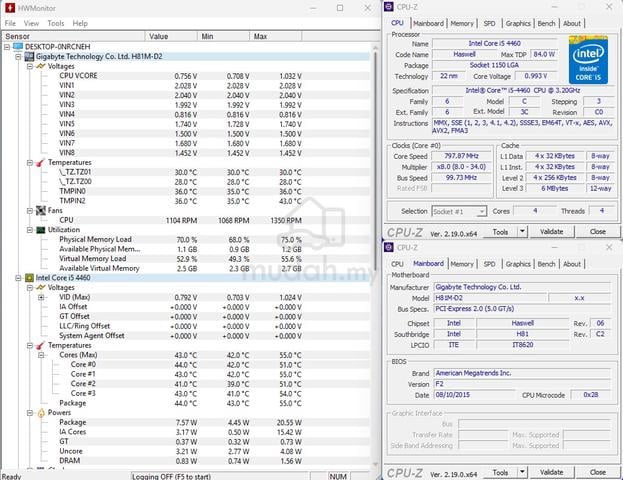Viewport: 623px width, 480px height.
Task: Click the Powers section flame icon
Action: click(41, 413)
